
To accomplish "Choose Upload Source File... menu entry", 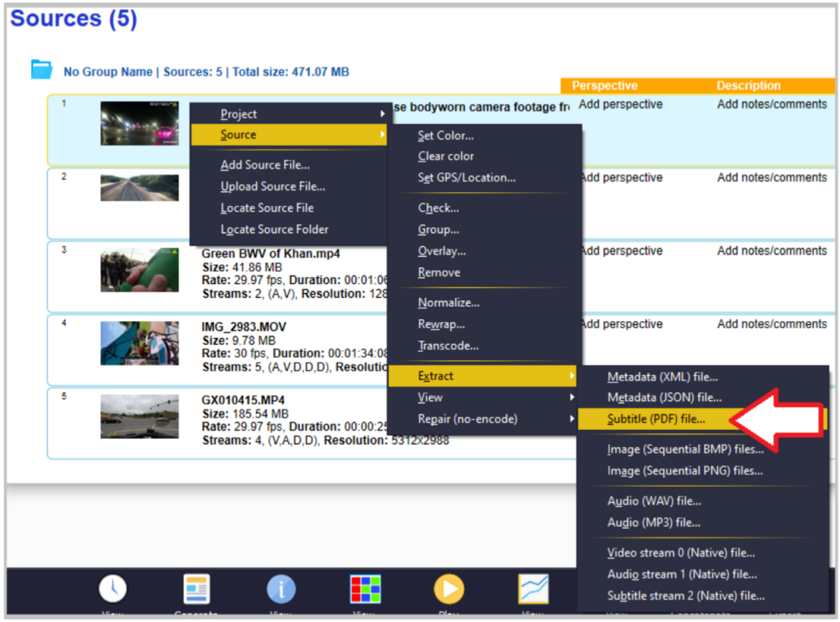I will point(289,186).
